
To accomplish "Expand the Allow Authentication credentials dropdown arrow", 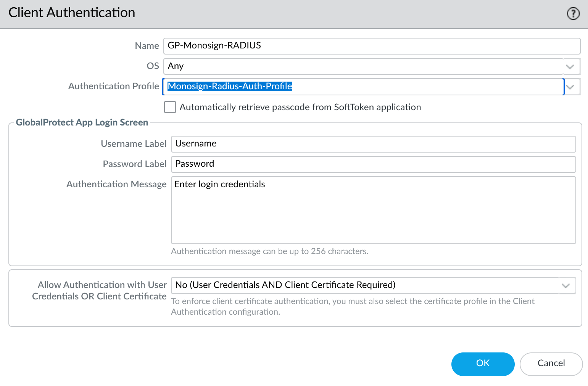I will point(566,285).
